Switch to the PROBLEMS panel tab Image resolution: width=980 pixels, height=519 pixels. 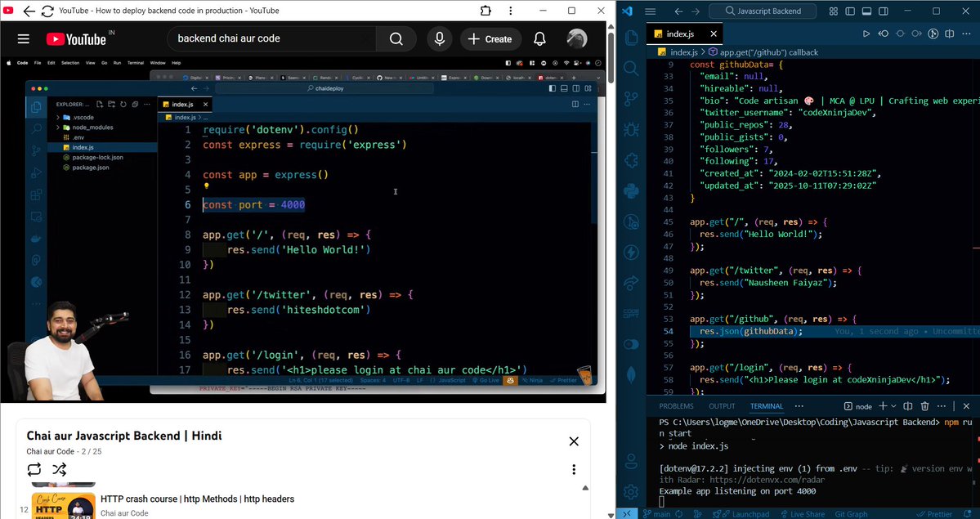coord(676,406)
